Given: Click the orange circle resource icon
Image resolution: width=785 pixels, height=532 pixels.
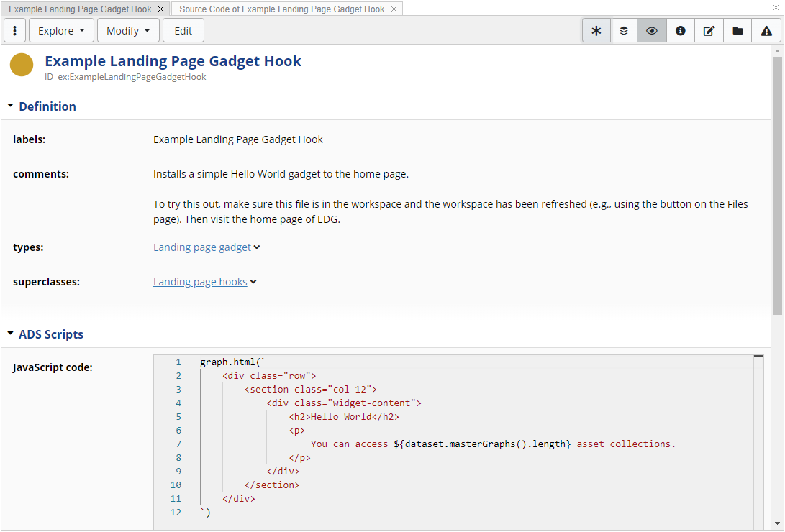Looking at the screenshot, I should (x=21, y=64).
